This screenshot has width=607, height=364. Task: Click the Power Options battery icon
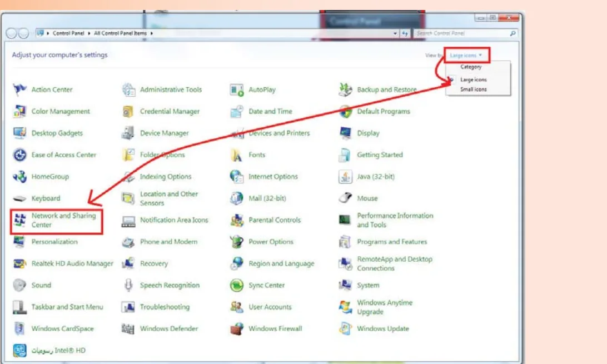(x=237, y=242)
